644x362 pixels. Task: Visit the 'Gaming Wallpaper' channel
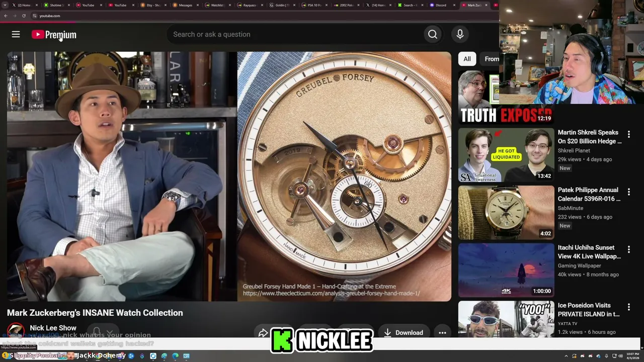pyautogui.click(x=579, y=265)
